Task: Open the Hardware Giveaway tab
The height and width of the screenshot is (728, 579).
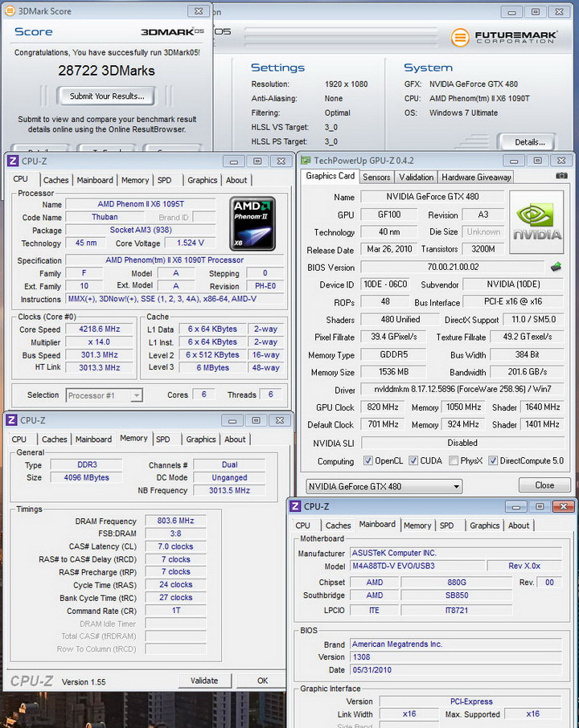Action: [x=476, y=177]
